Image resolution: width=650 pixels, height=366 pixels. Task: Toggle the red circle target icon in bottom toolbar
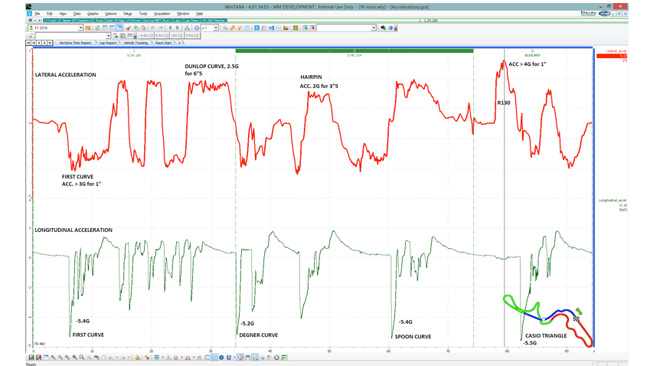pos(240,357)
